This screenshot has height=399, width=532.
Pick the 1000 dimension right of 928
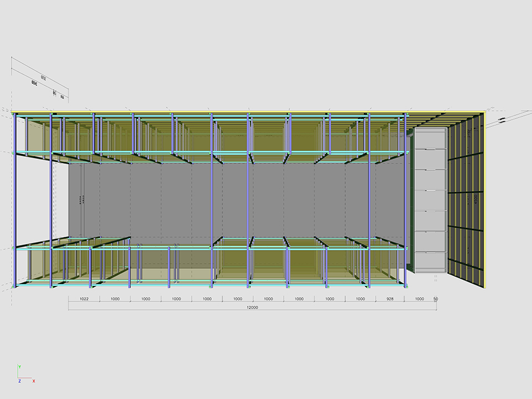coord(420,299)
